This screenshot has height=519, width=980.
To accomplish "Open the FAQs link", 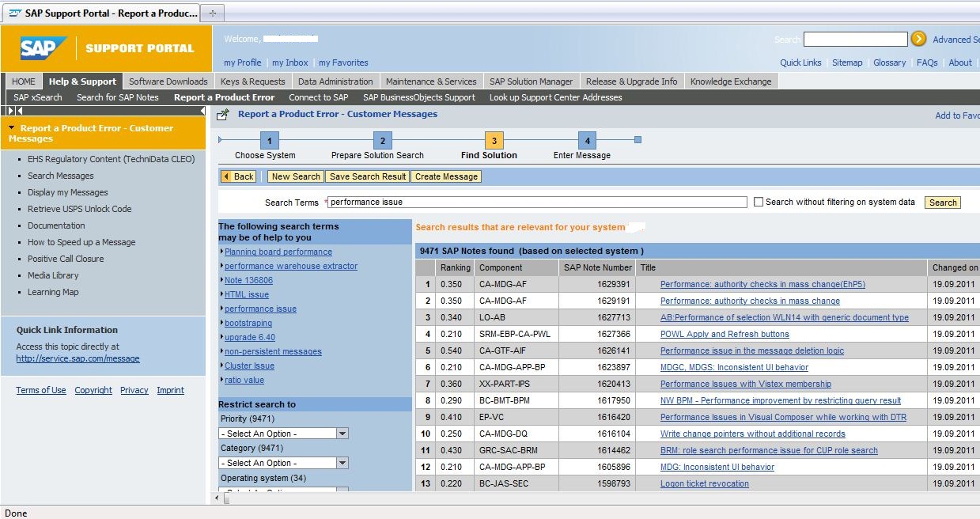I will 927,63.
